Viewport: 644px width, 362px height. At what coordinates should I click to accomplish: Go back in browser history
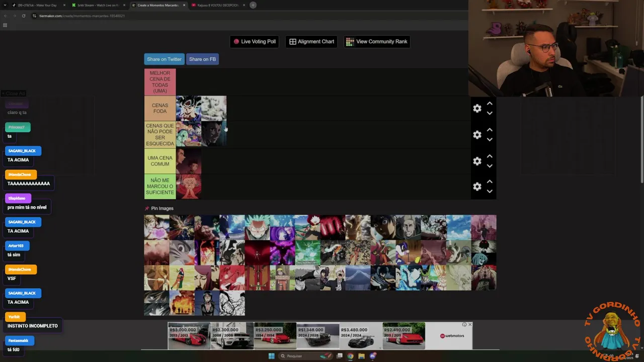point(5,16)
